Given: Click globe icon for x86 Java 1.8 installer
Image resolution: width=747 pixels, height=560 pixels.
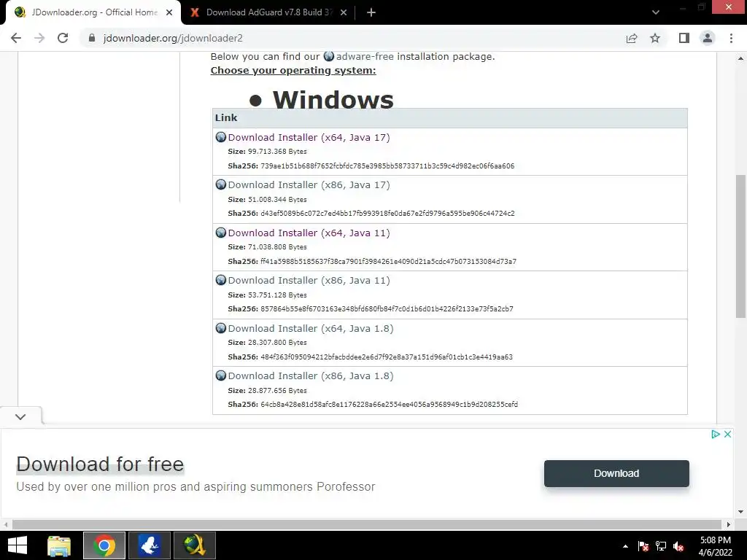Looking at the screenshot, I should (220, 376).
